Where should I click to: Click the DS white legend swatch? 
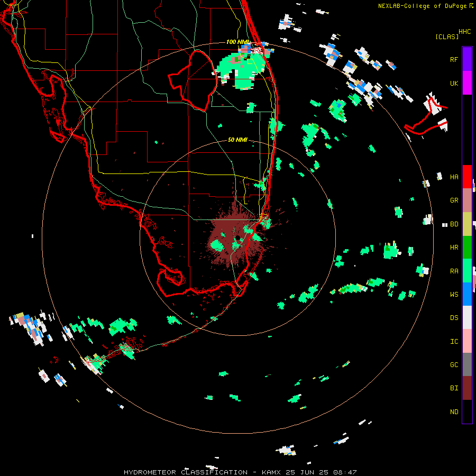(467, 317)
